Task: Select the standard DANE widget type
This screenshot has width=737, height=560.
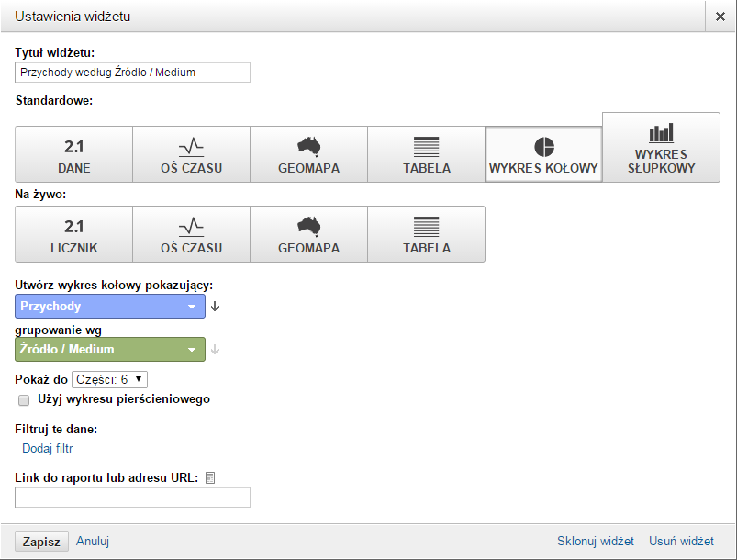Action: 73,154
